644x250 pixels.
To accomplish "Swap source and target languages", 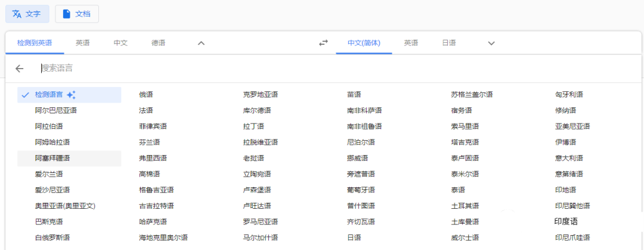I will click(324, 43).
